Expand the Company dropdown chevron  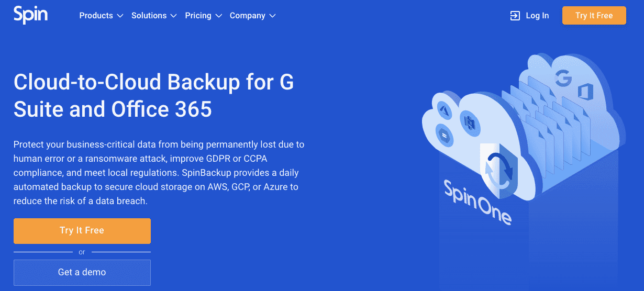272,16
